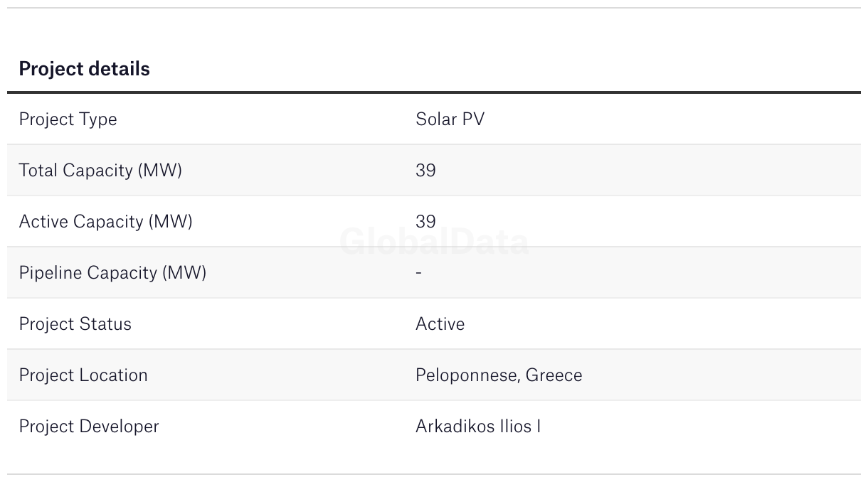Click the thin divider above "Project details"
Viewport: 868px width, 482px height.
[434, 8]
